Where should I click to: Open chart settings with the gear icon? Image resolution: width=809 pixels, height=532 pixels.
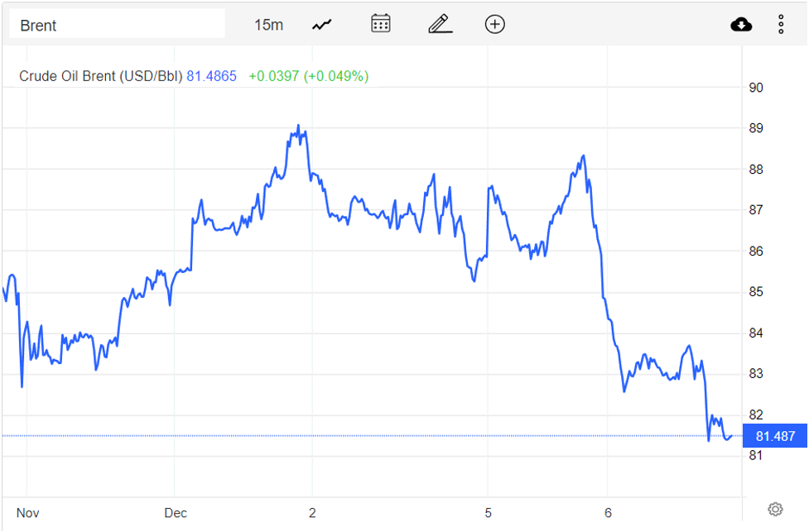[x=774, y=509]
